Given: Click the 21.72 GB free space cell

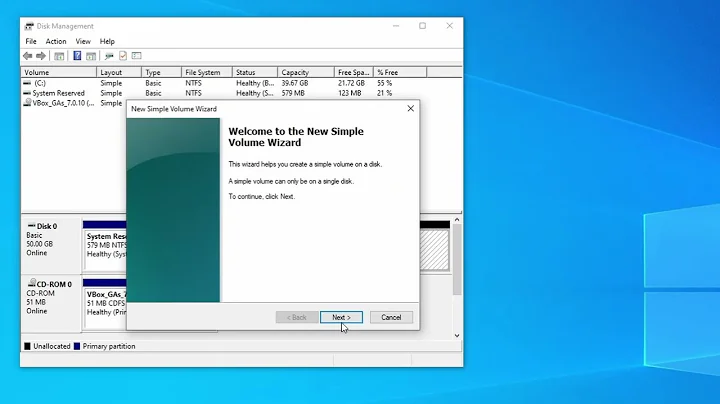Looking at the screenshot, I should [x=351, y=83].
